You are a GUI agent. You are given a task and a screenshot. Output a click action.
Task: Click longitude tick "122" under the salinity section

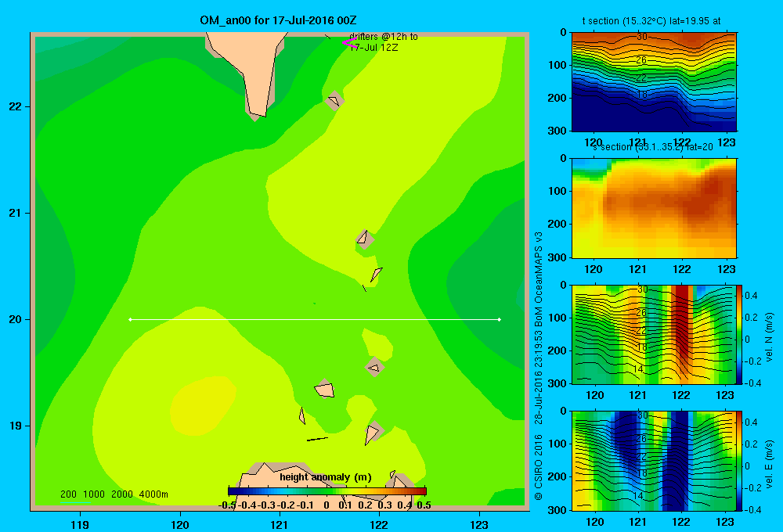(682, 269)
